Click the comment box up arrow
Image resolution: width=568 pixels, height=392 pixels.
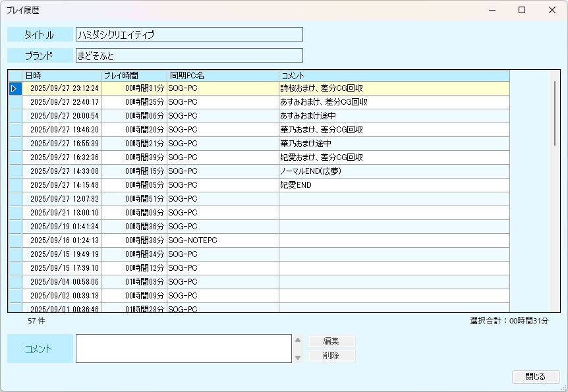(298, 341)
